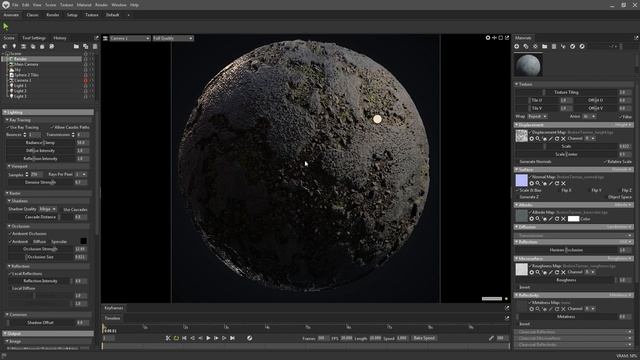Screen dimensions: 640x360
Task: Open the Wrap Repeat dropdown
Action: pyautogui.click(x=538, y=116)
